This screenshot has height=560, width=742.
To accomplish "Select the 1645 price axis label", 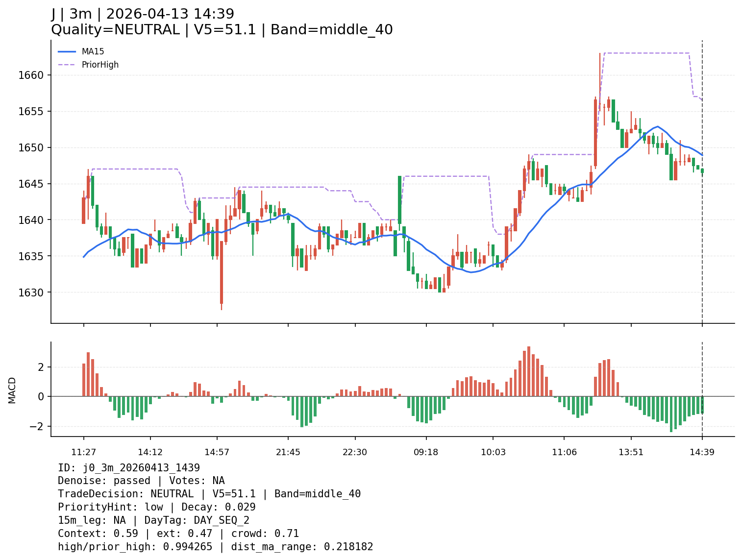I will [31, 184].
